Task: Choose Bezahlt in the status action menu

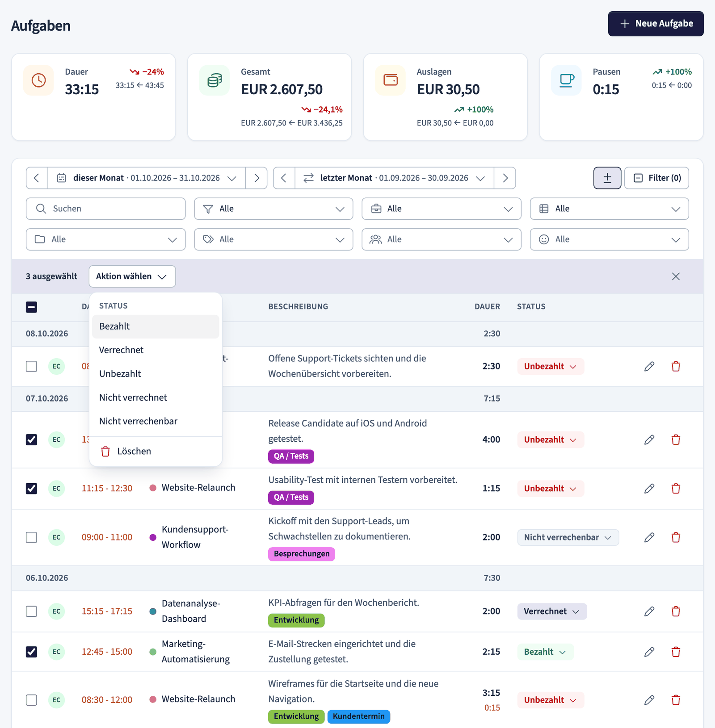Action: pos(156,326)
